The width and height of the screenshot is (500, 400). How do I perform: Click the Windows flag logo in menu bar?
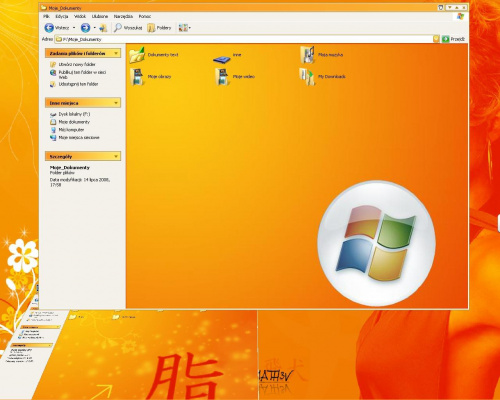pyautogui.click(x=460, y=16)
